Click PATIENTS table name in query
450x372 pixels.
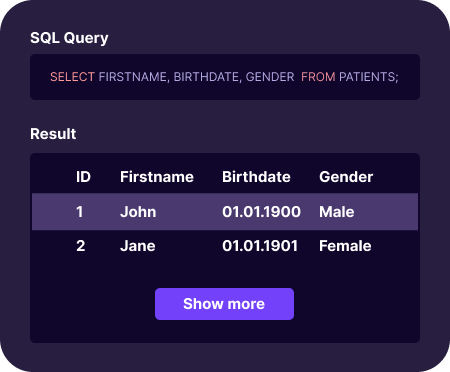[x=369, y=77]
